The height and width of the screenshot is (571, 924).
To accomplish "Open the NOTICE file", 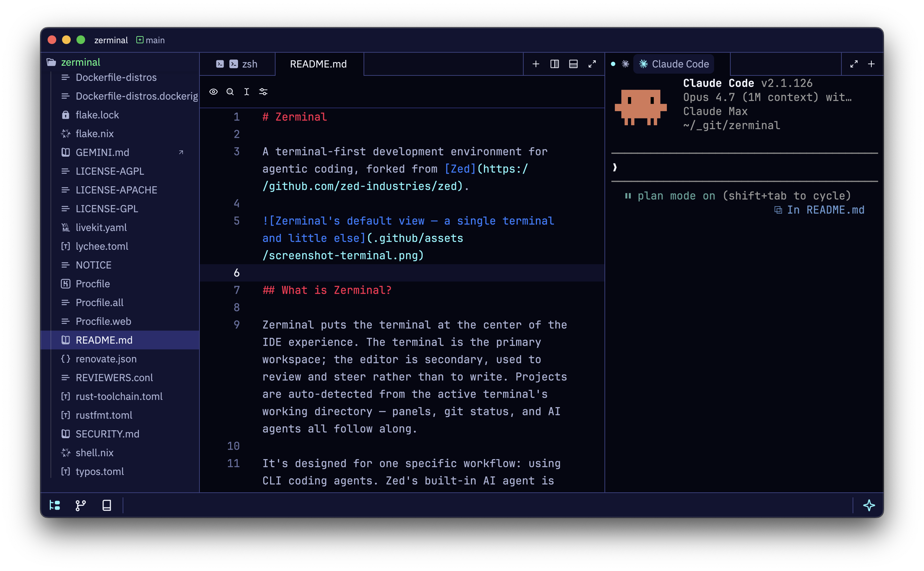I will tap(120, 265).
